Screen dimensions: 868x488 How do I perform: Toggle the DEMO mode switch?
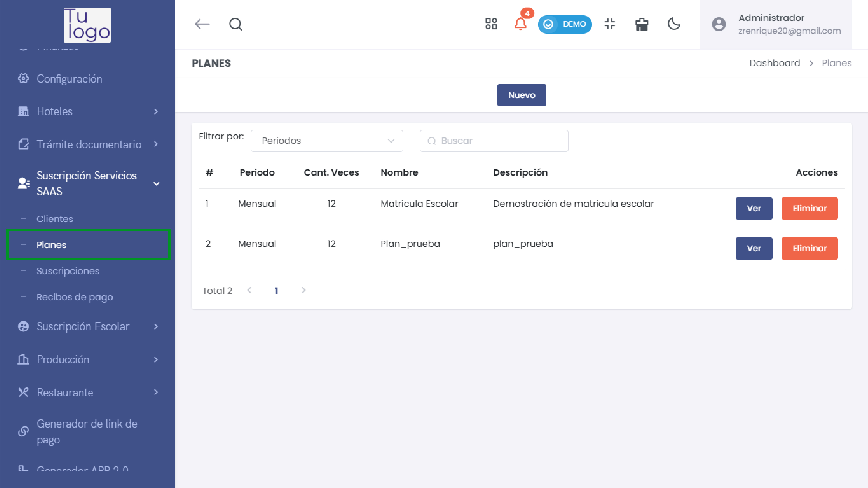[x=565, y=24]
